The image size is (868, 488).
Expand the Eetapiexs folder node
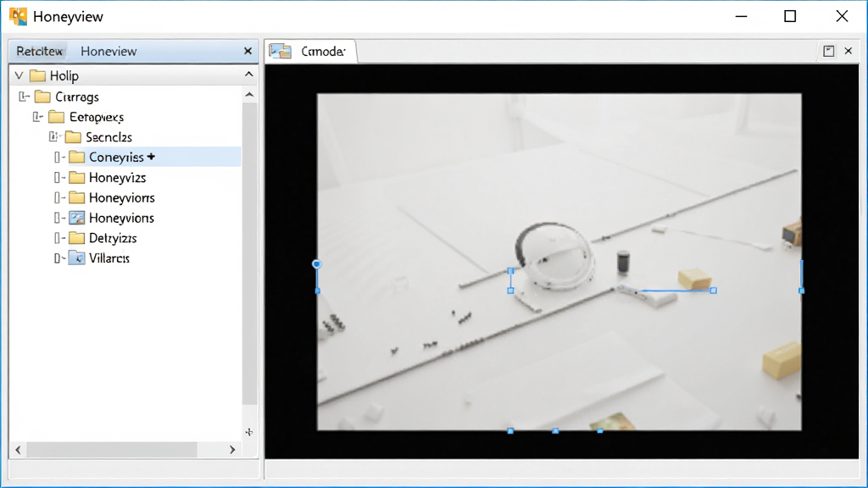tap(37, 117)
